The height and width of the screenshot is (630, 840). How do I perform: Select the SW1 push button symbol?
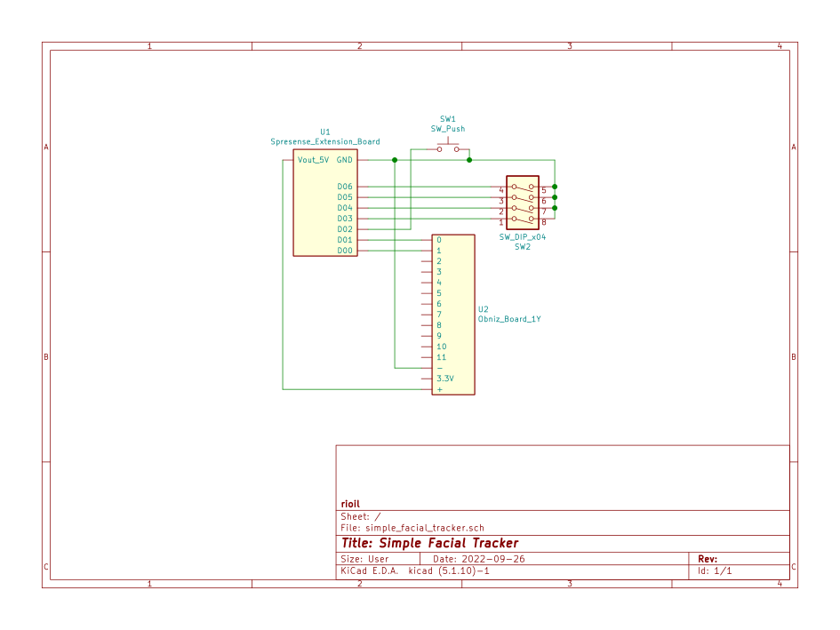pyautogui.click(x=448, y=148)
